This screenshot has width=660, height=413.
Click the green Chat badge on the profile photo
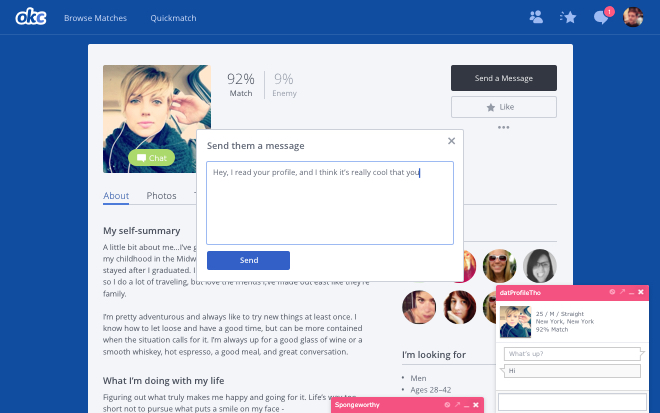click(x=151, y=158)
